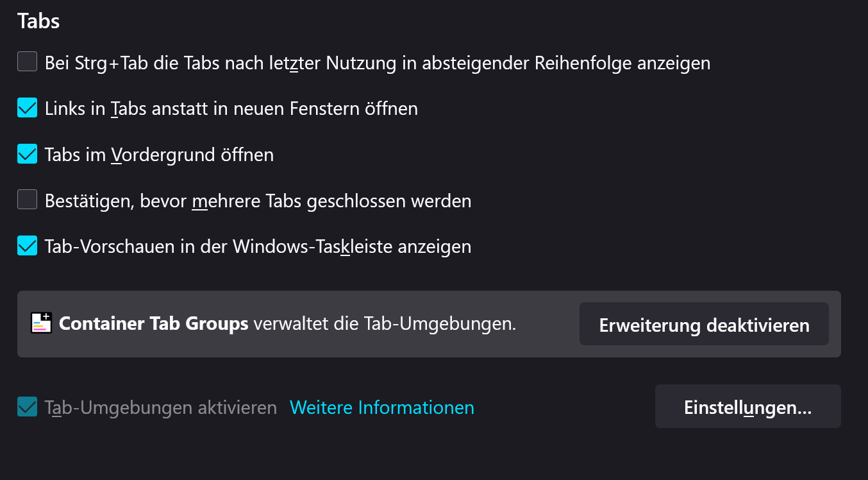The height and width of the screenshot is (480, 868).
Task: Click the 'Tab-Umgebungen aktivieren' label text
Action: 160,407
